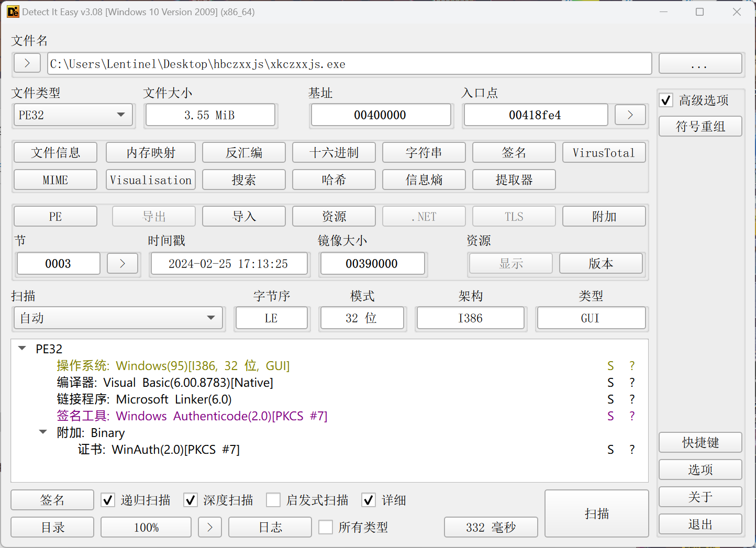This screenshot has height=548, width=756.
Task: Open the 自动 scan mode dropdown
Action: coord(118,318)
